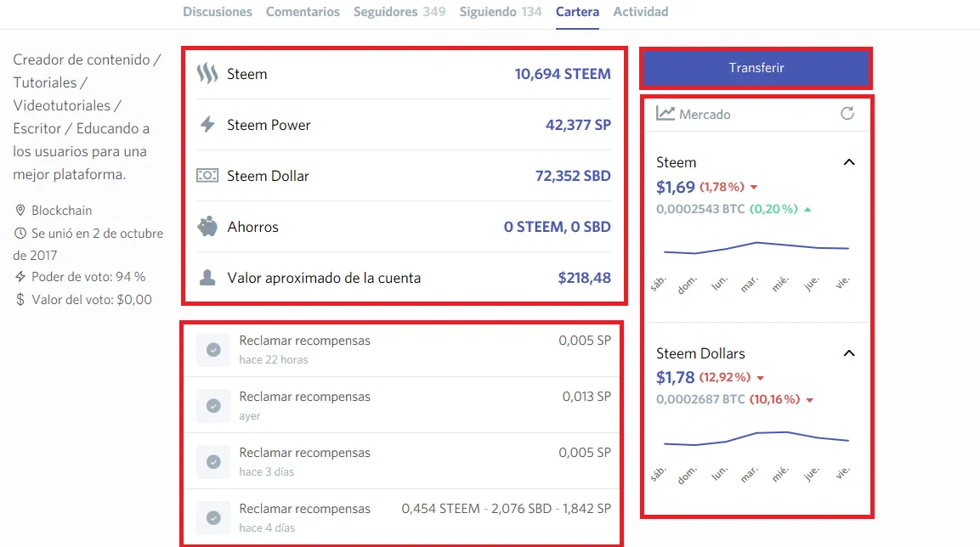This screenshot has width=980, height=547.
Task: Click the Steem Power label
Action: (x=269, y=125)
